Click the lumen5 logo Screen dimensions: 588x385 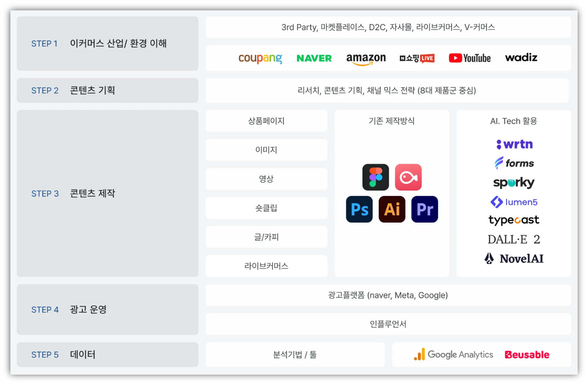pyautogui.click(x=514, y=202)
